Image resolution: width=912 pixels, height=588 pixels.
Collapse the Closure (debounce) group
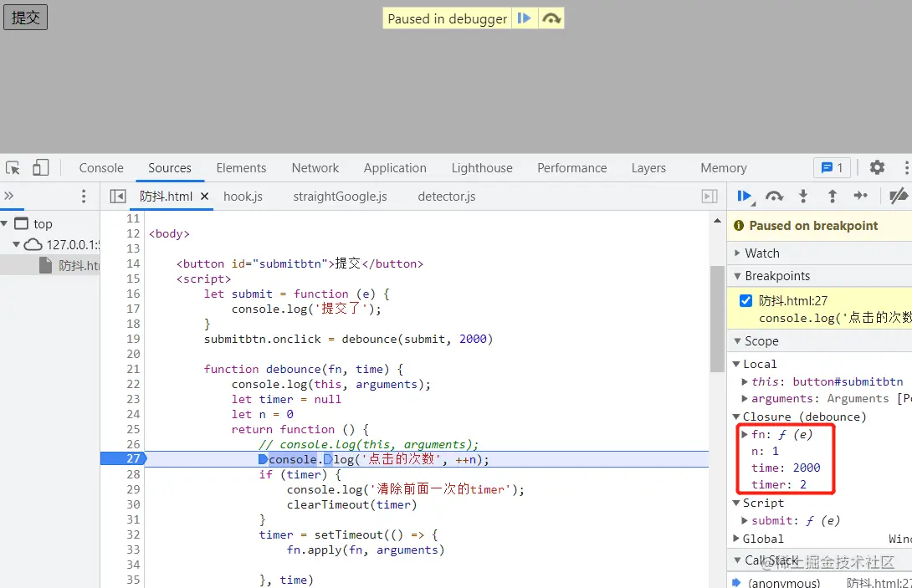(736, 417)
